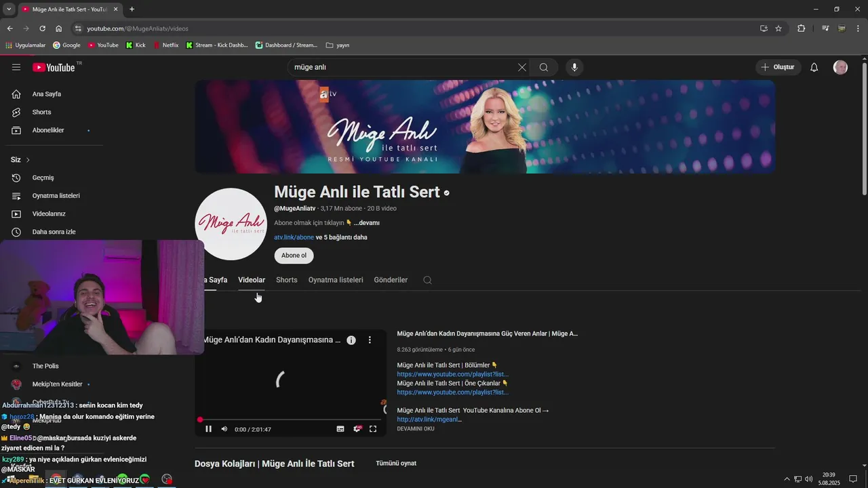
Task: Open video player settings gear
Action: [357, 429]
